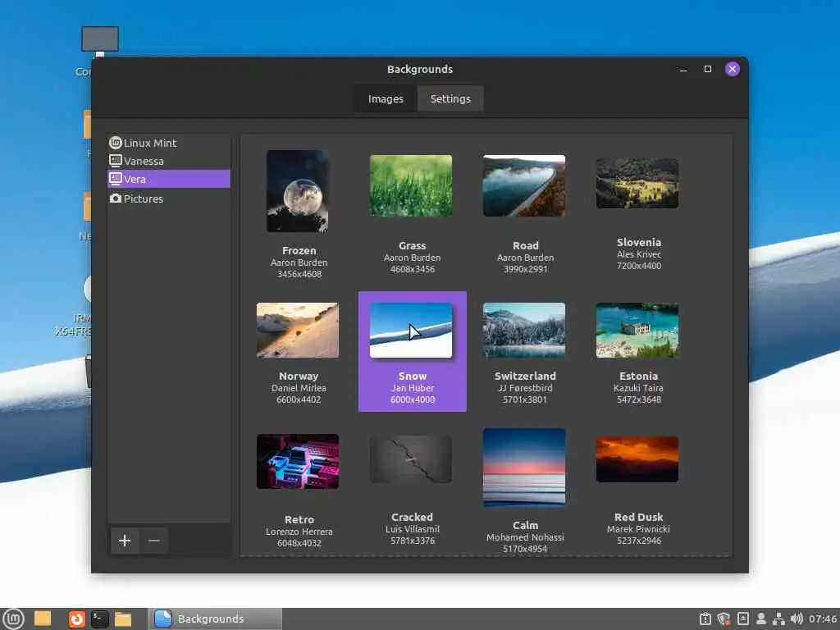Click the 'Marek Piwnicki' author text
The width and height of the screenshot is (840, 630).
coord(638,529)
